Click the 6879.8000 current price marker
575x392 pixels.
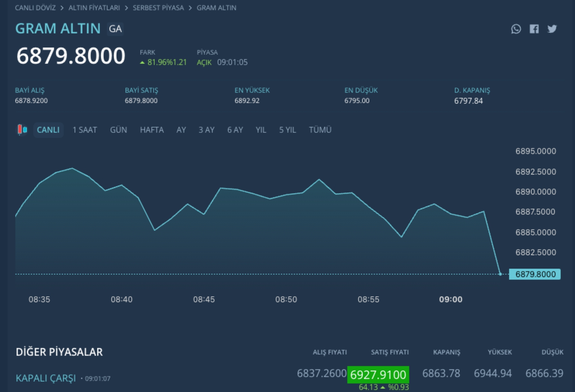pyautogui.click(x=535, y=274)
